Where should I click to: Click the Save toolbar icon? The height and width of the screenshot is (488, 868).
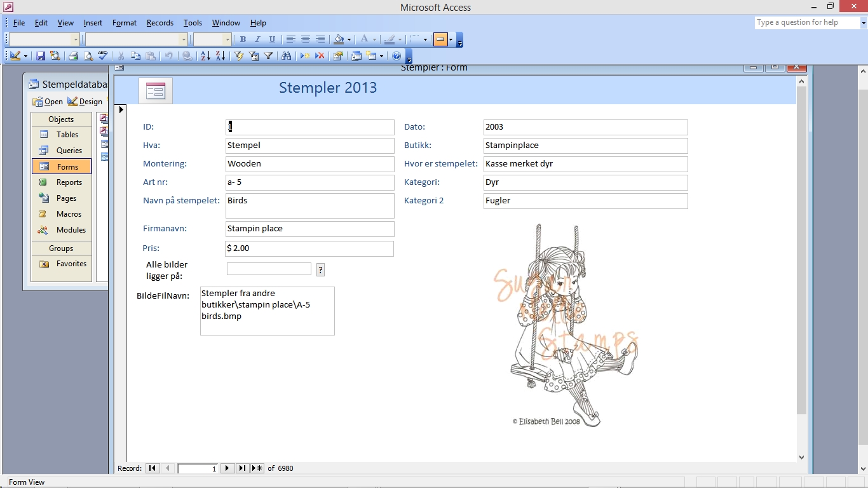click(x=41, y=56)
